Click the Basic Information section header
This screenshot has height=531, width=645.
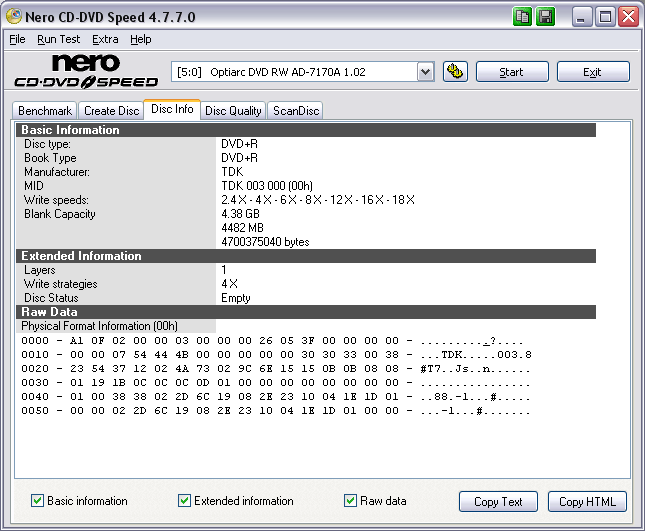pos(306,130)
